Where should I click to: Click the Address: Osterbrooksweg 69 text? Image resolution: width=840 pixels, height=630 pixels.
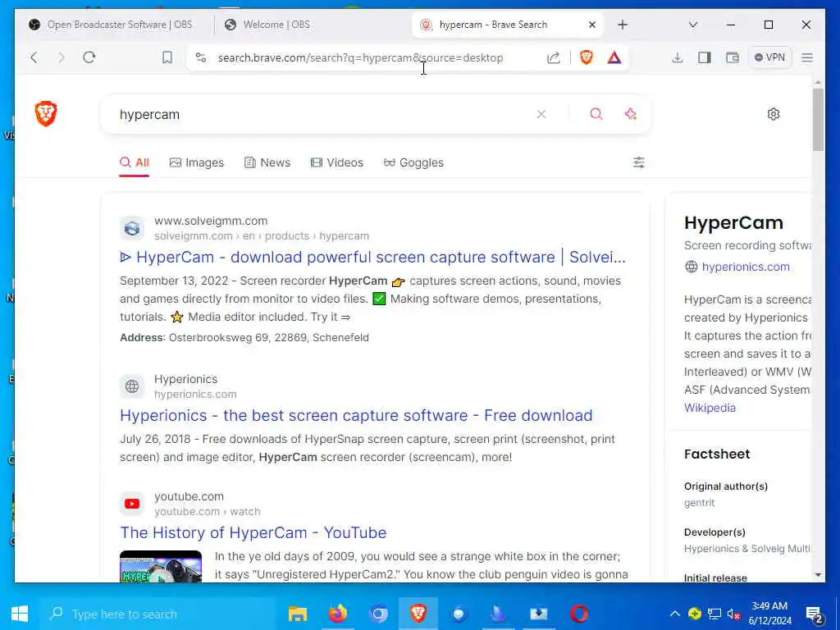[244, 337]
